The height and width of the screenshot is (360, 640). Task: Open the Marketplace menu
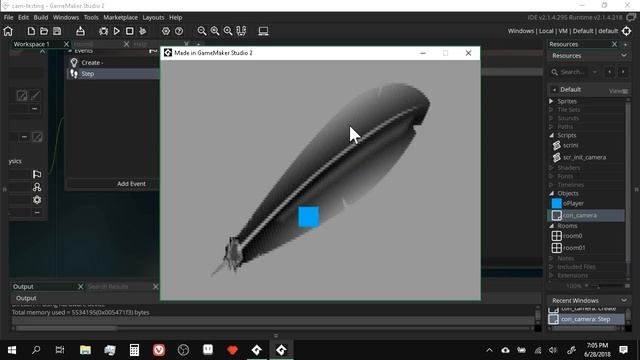120,17
